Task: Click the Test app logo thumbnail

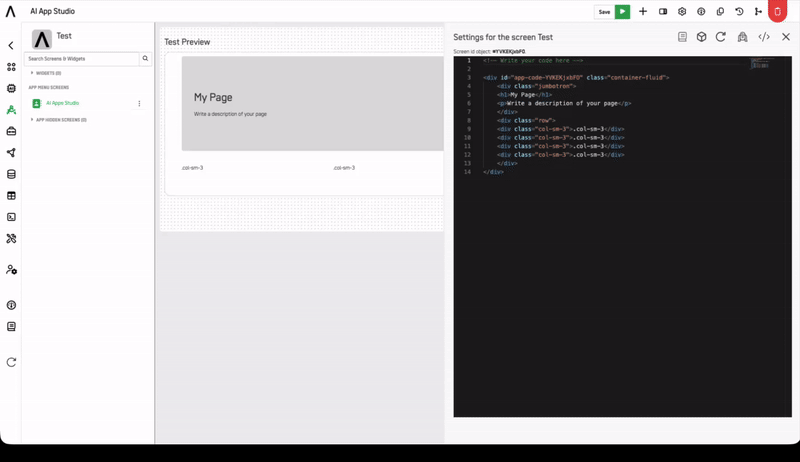Action: [x=42, y=39]
